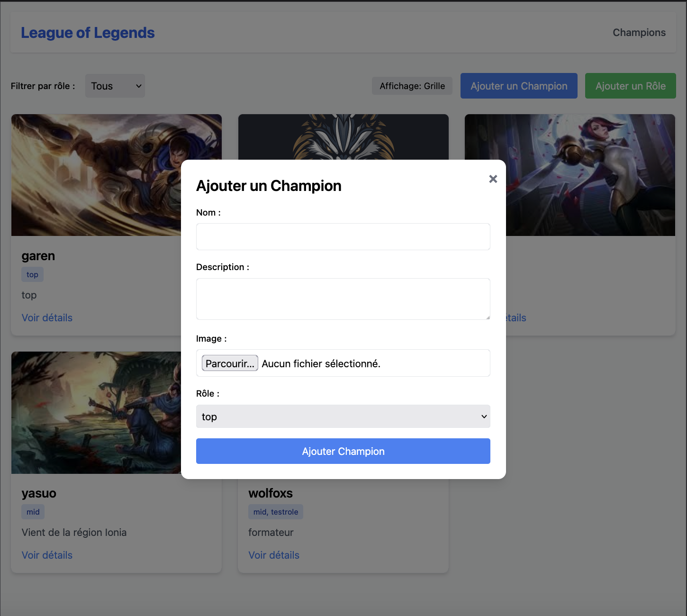This screenshot has width=687, height=616.
Task: Open the Filtrer par rôle dropdown
Action: pos(115,86)
